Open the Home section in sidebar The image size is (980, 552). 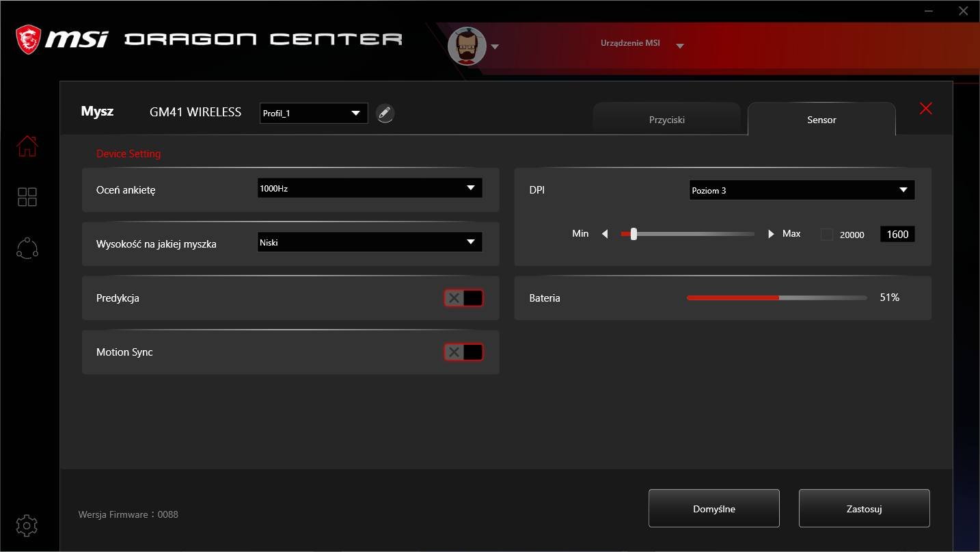click(27, 146)
